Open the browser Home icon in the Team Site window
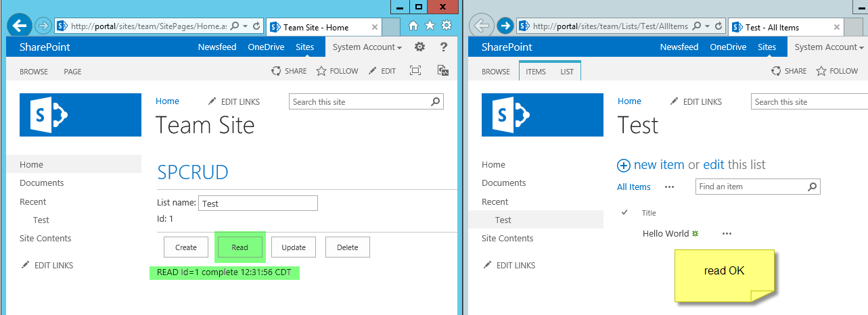Screen dimensions: 868x315 pos(413,26)
